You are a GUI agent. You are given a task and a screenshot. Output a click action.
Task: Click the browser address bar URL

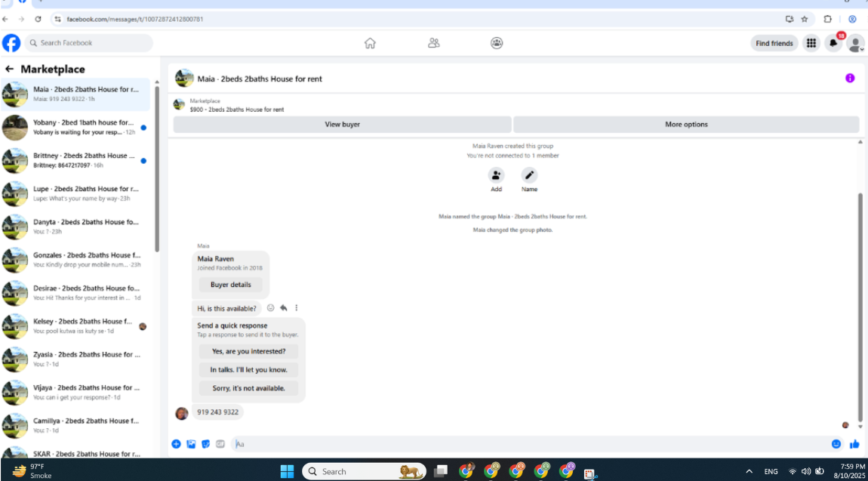click(135, 20)
